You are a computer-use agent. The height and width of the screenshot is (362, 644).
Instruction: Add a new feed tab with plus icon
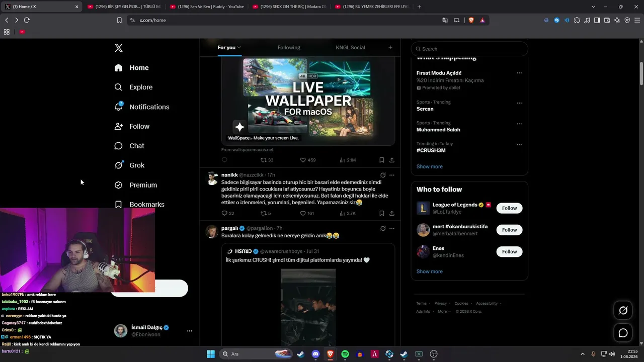click(390, 47)
